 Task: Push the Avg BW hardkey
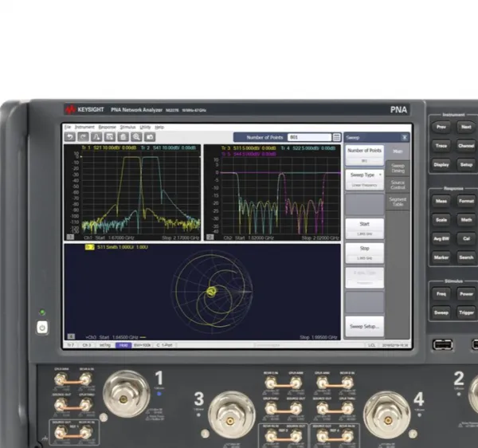coord(441,239)
